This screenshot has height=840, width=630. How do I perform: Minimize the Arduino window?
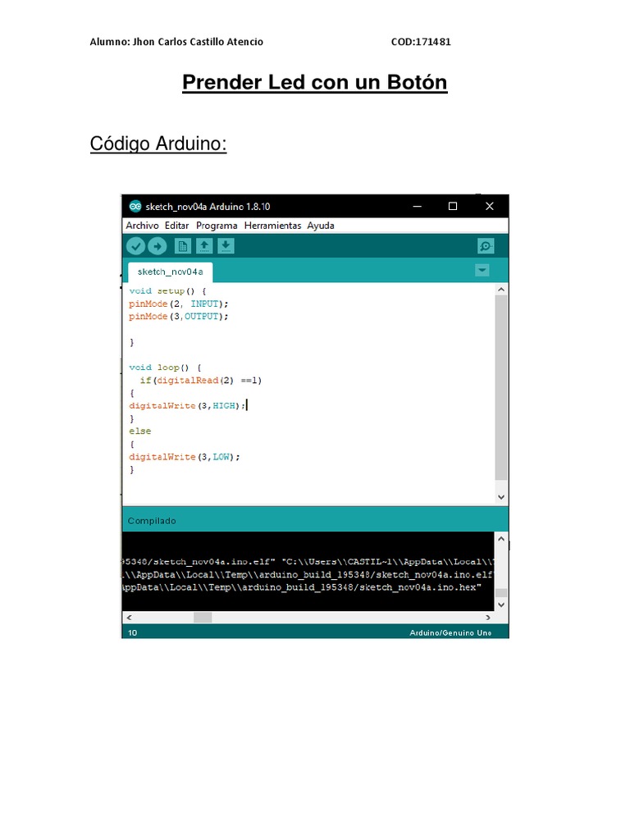(x=418, y=206)
